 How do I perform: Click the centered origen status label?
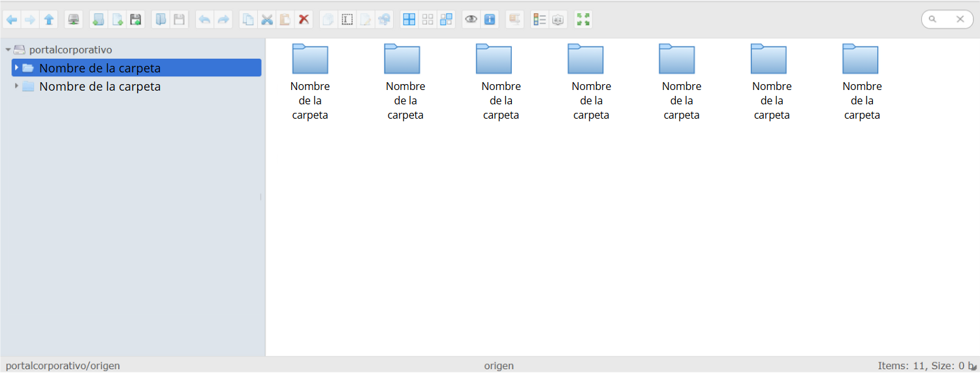tap(499, 366)
